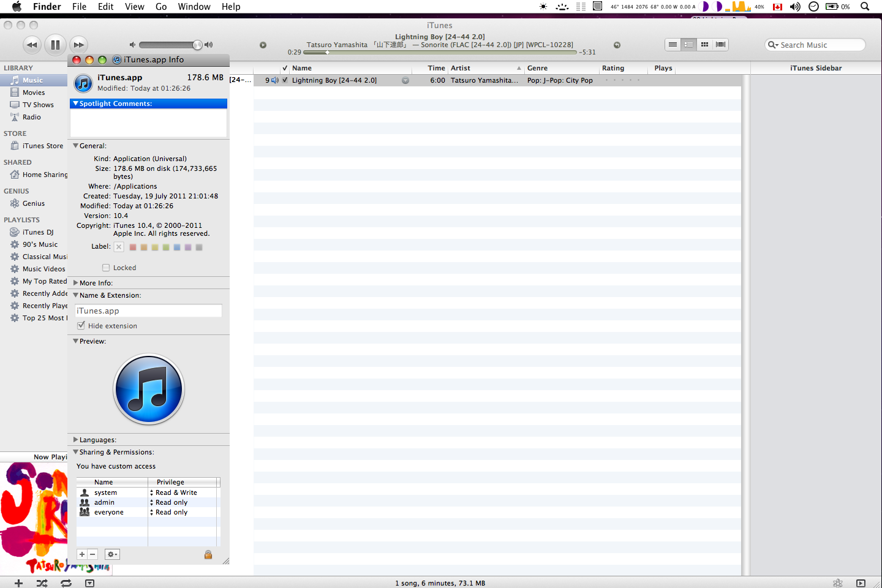Open the View menu
Image resolution: width=882 pixels, height=588 pixels.
point(134,7)
